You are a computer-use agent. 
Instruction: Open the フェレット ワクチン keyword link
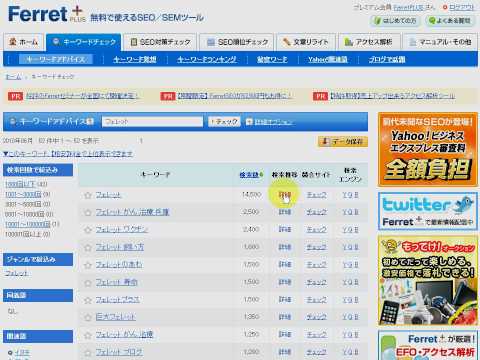tap(121, 230)
